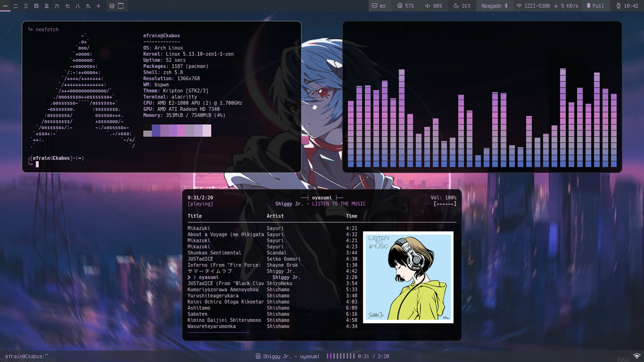
Task: Click the volume speaker icon at 60%
Action: click(427, 6)
